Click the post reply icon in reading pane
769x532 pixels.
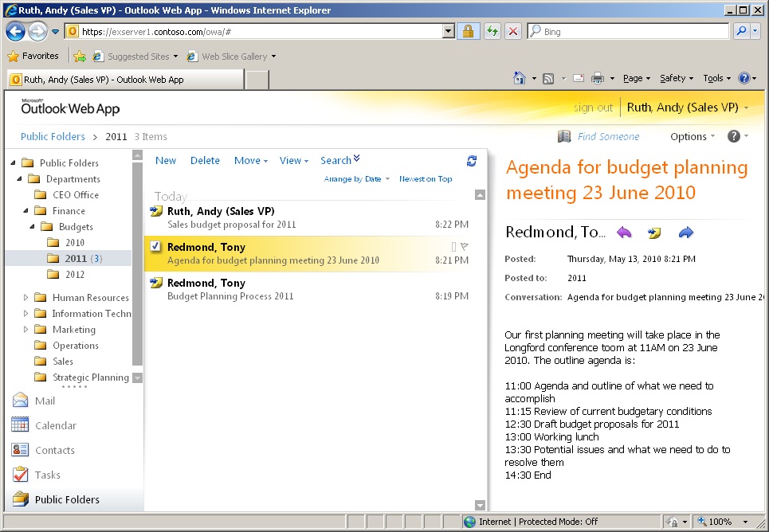click(x=654, y=233)
